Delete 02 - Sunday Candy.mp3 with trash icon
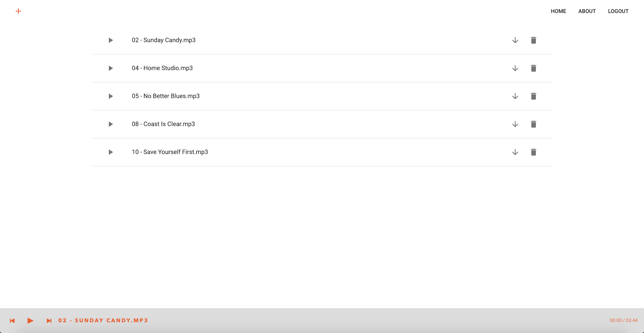Screen dimensions: 644x333 click(533, 40)
